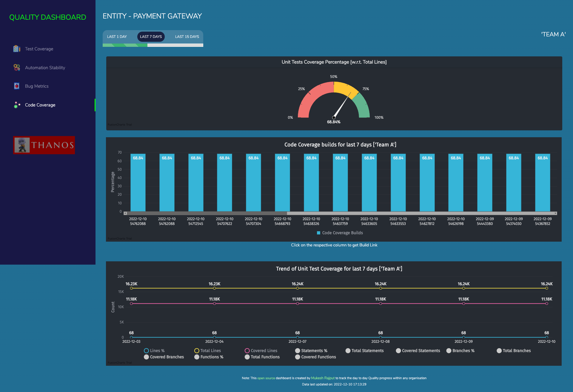Click the bar for build 54633553

[398, 183]
